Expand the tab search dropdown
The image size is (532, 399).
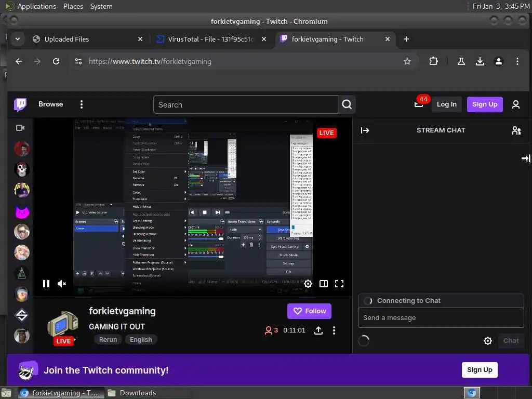[18, 39]
